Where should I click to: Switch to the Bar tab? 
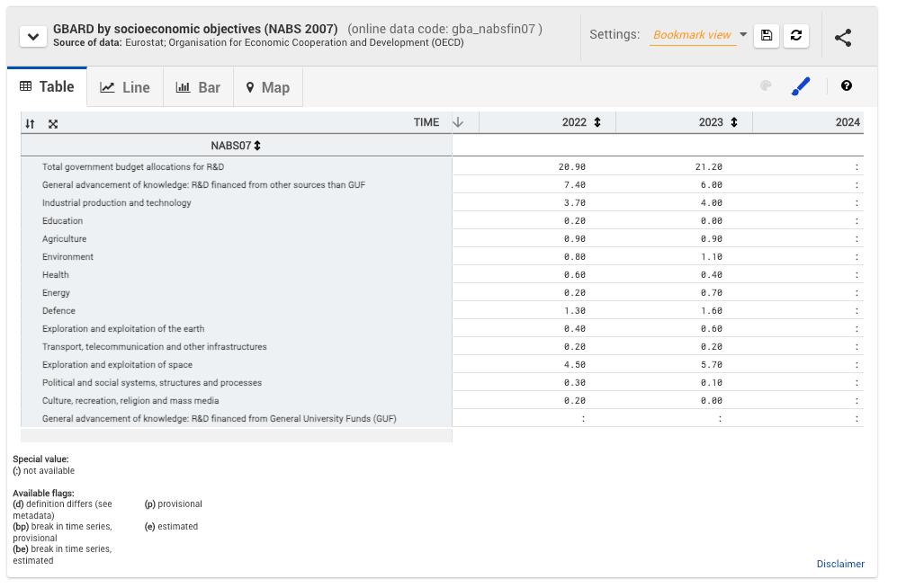(x=198, y=87)
